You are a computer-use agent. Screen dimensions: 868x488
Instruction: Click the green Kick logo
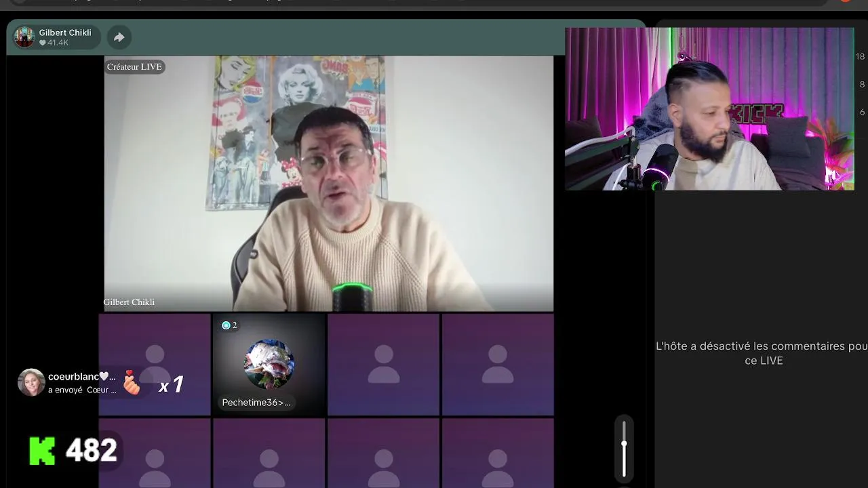click(x=42, y=451)
